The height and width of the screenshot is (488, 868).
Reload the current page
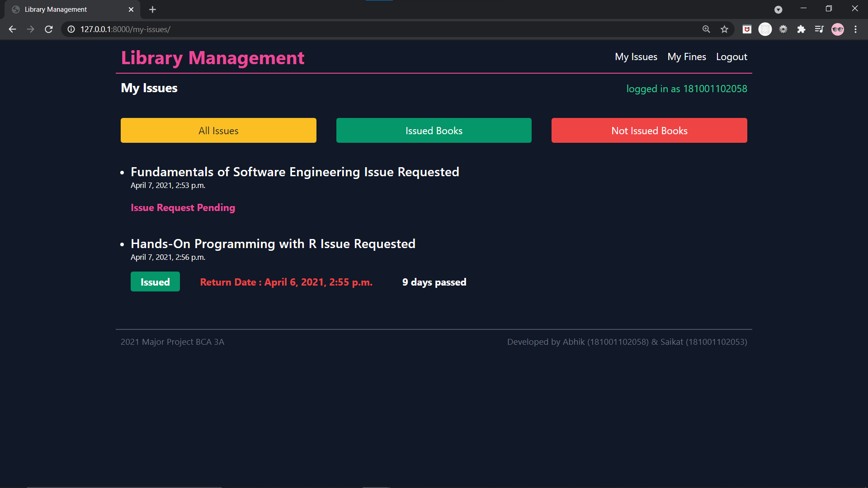(x=49, y=29)
